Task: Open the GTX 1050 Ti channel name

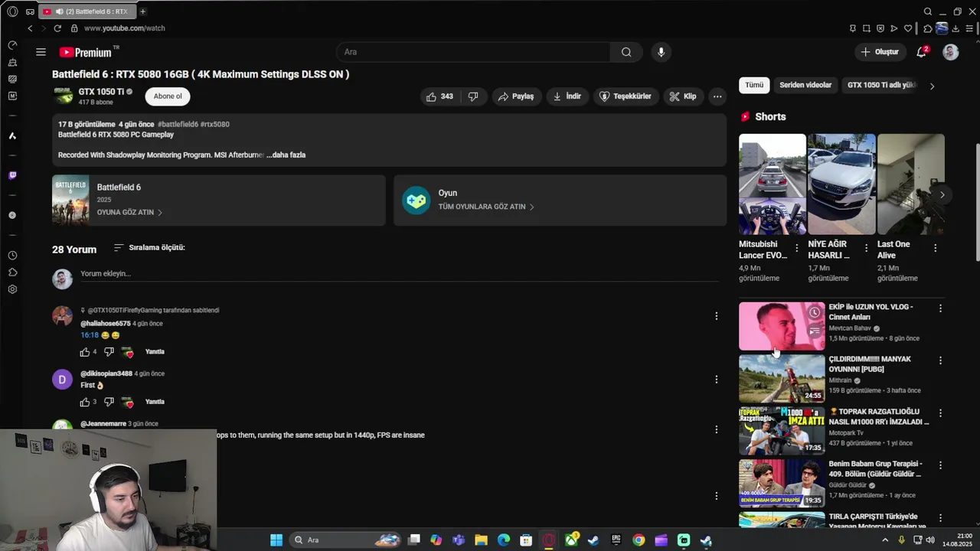Action: (101, 92)
